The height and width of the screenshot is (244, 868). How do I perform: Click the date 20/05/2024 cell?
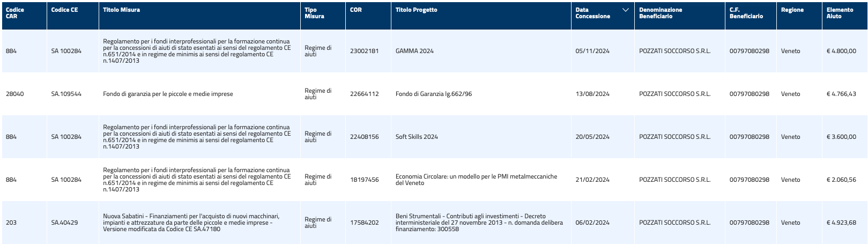pos(592,137)
